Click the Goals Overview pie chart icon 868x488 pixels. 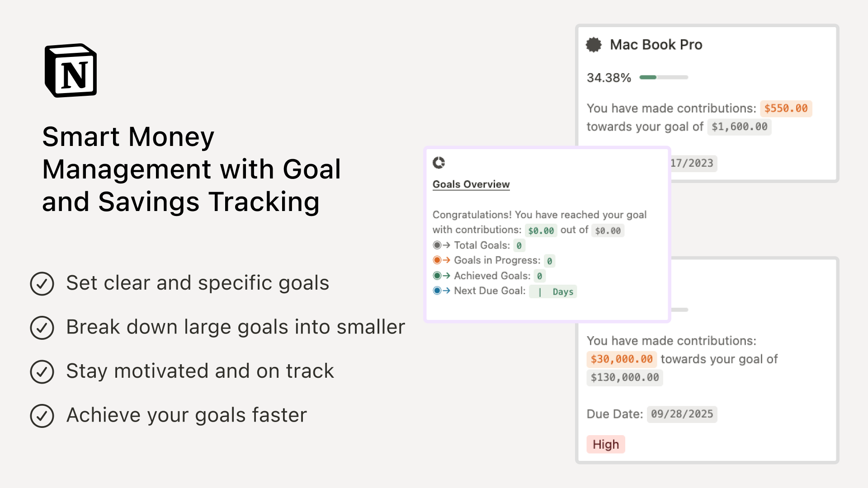point(439,163)
